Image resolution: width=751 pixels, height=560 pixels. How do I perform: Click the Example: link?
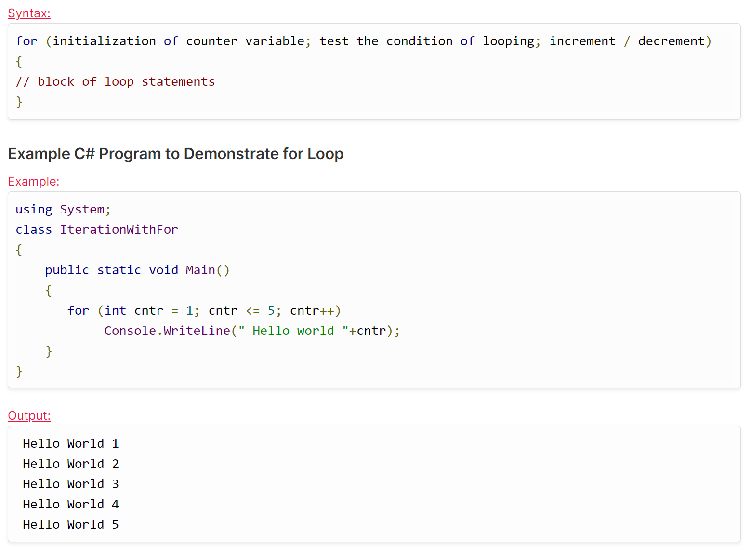[34, 182]
